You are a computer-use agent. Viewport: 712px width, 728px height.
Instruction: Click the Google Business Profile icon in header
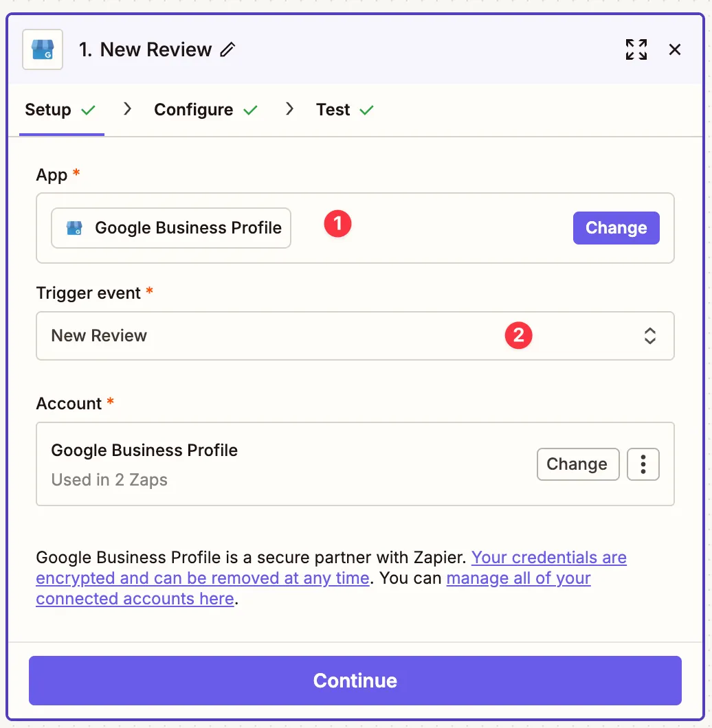(43, 49)
